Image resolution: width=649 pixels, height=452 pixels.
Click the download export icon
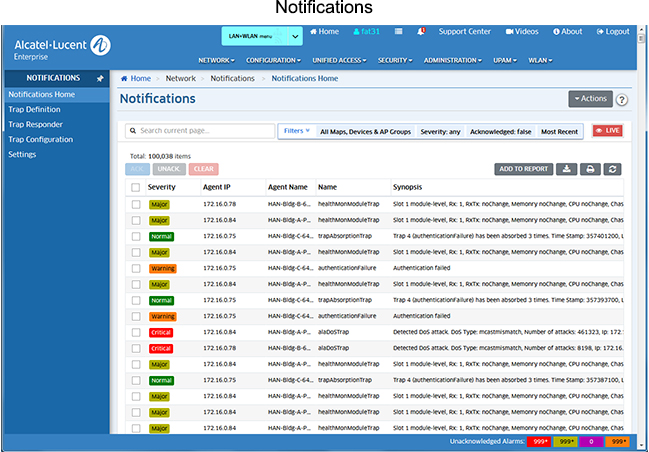coord(568,169)
